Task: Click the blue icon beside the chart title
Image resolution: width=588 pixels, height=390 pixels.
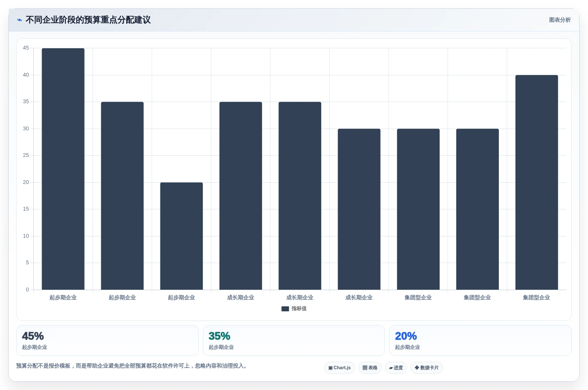Action: (x=20, y=20)
